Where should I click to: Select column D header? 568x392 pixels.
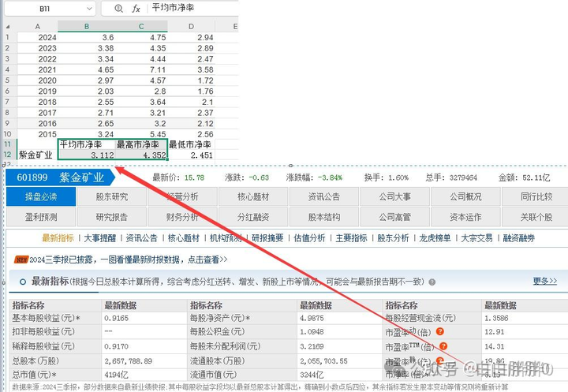(x=191, y=27)
